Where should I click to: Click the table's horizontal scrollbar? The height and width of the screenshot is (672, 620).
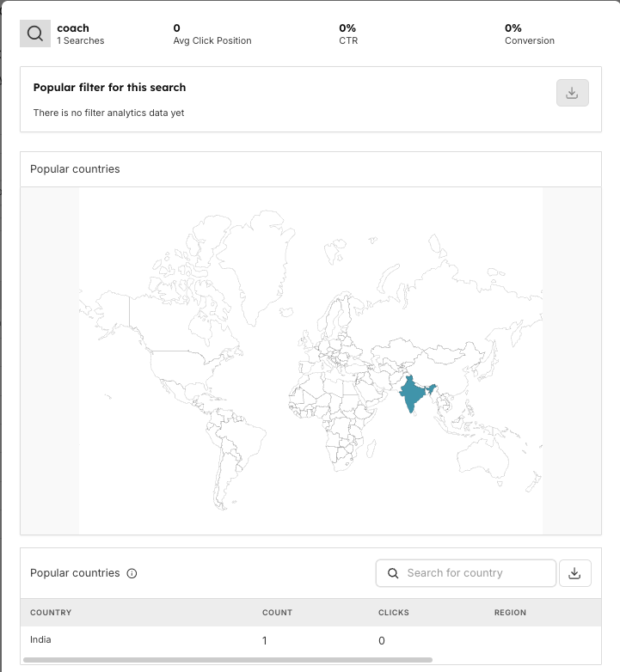[228, 660]
